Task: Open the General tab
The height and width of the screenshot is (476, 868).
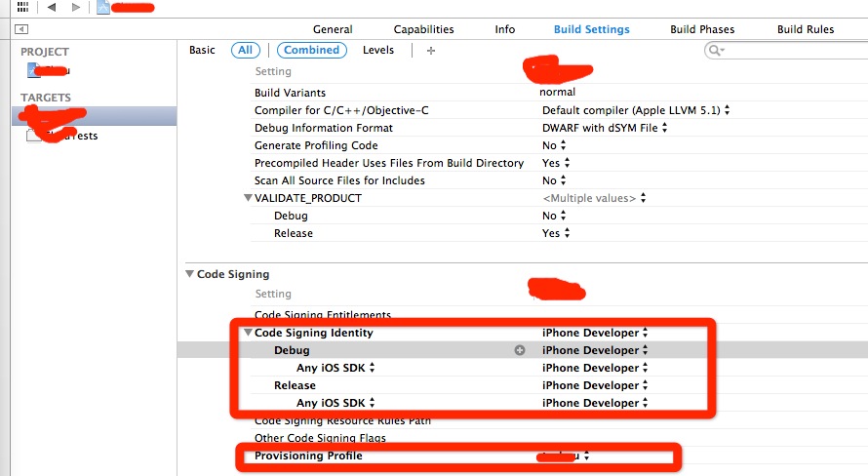Action: coord(333,29)
